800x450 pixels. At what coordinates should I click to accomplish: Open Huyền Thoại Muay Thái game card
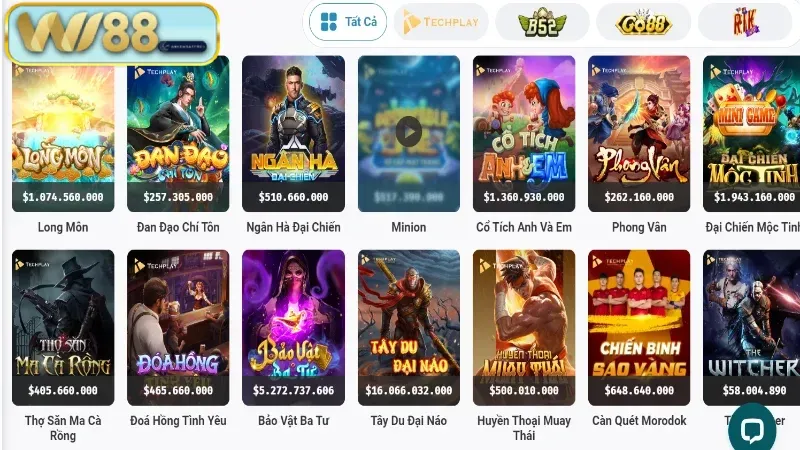[x=524, y=328]
